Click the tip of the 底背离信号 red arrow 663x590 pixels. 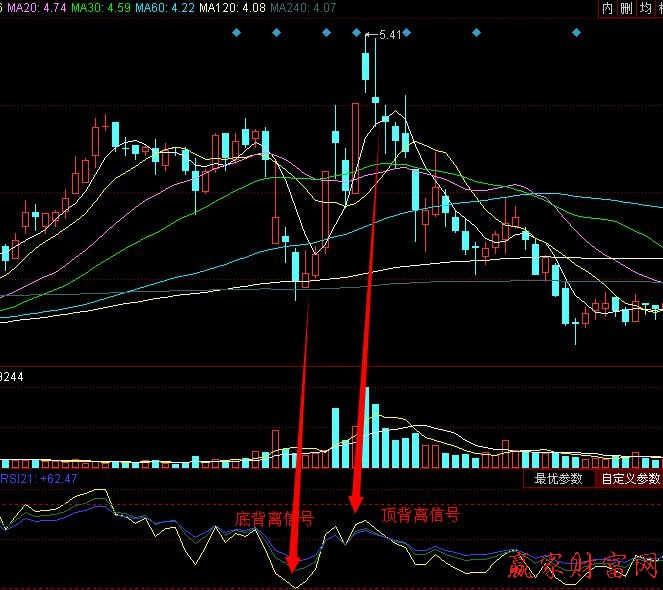click(x=291, y=573)
